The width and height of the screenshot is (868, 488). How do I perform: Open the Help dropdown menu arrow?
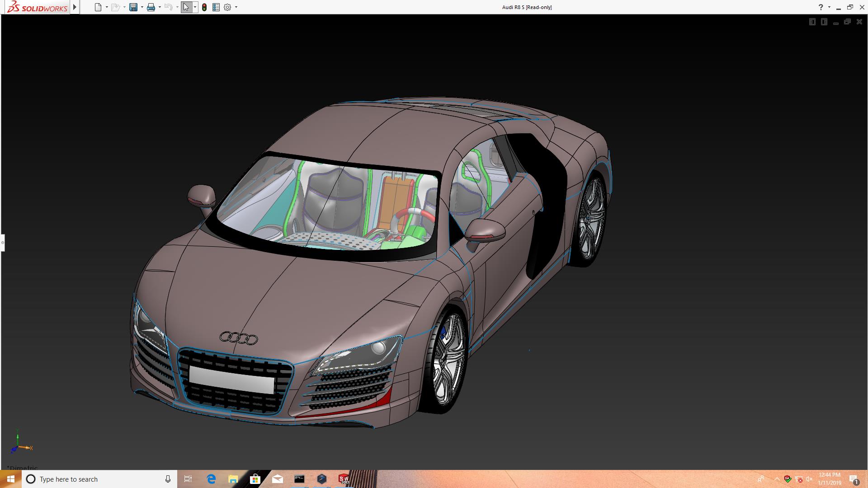click(x=829, y=7)
